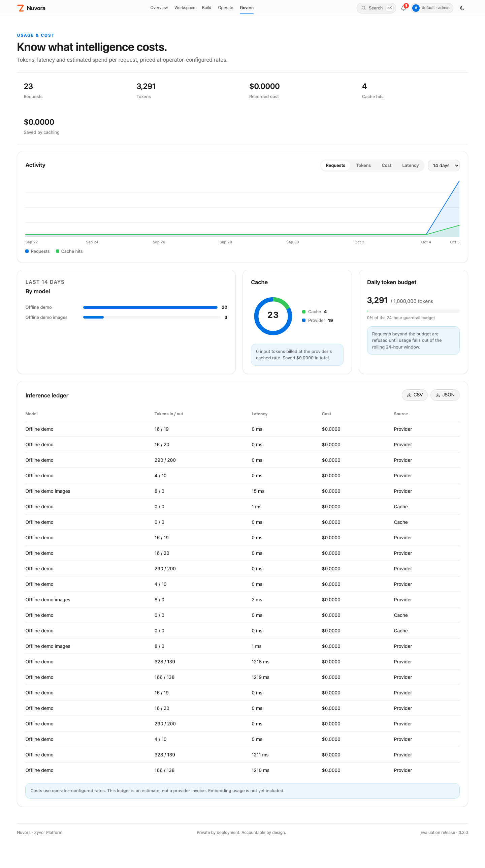The width and height of the screenshot is (485, 868).
Task: Switch activity chart to Latency
Action: pos(410,166)
